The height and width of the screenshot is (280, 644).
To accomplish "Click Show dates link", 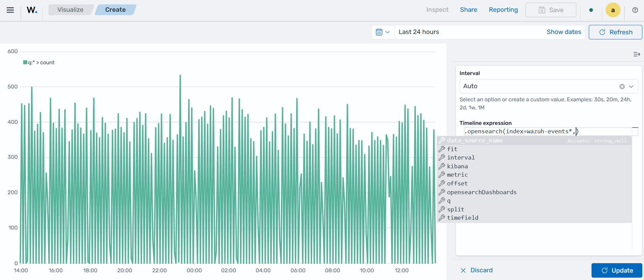I will click(564, 32).
